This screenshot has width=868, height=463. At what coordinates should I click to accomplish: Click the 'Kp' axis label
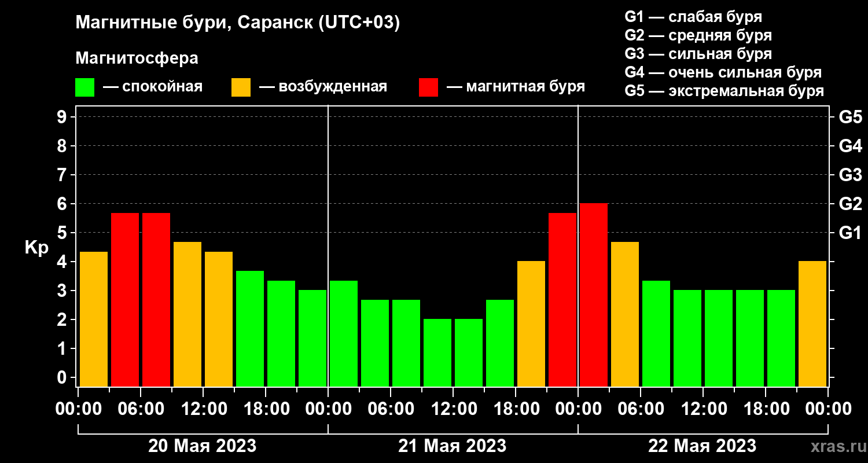(x=36, y=247)
